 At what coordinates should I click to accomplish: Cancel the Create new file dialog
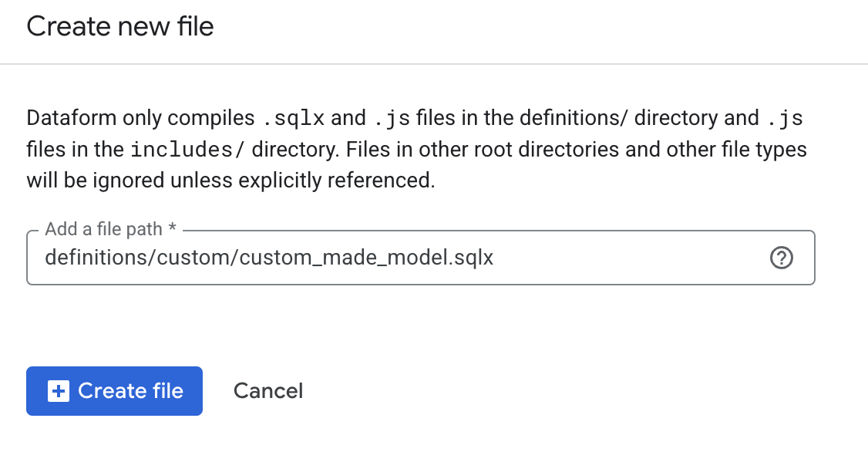[x=268, y=391]
